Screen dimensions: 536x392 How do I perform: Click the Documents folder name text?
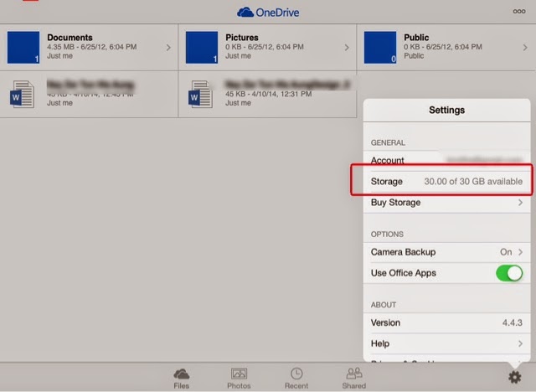[70, 37]
